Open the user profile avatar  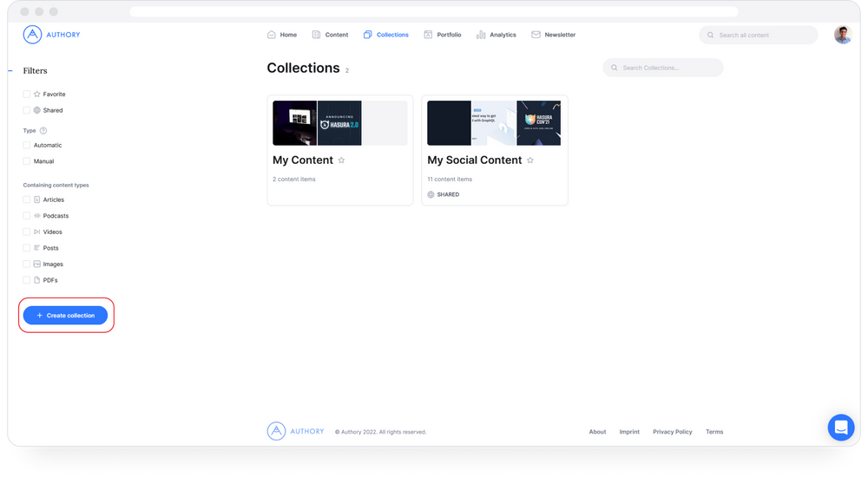[842, 35]
